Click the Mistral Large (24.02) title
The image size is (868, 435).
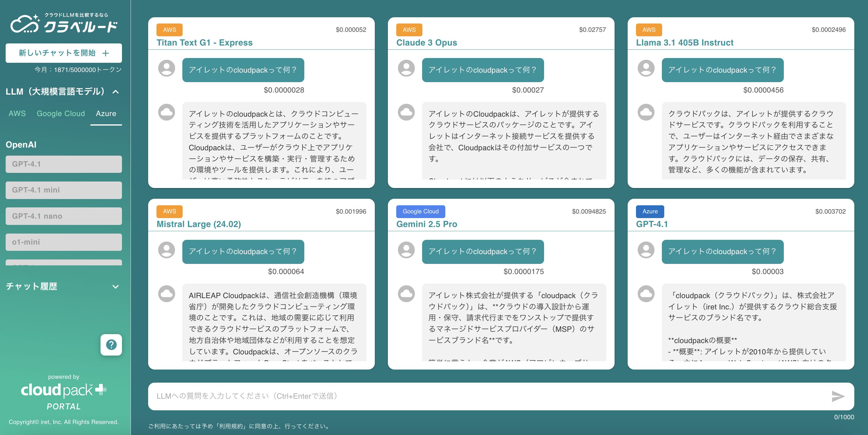[x=199, y=224]
